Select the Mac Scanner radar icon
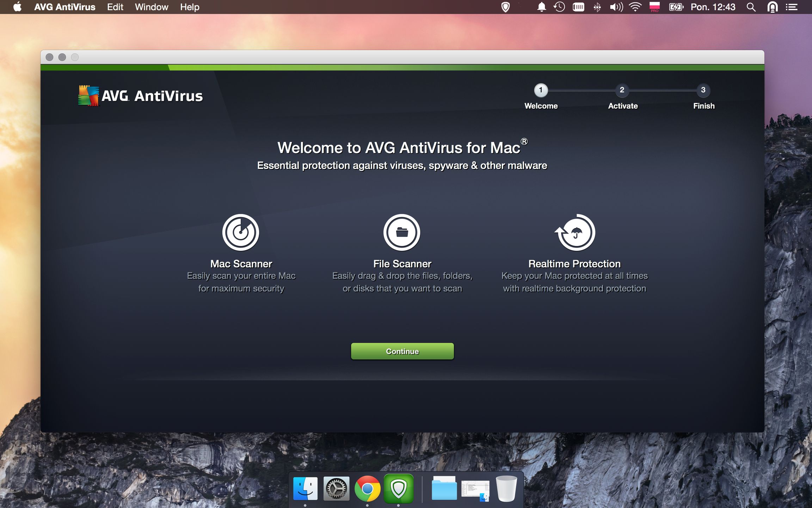 pyautogui.click(x=241, y=233)
